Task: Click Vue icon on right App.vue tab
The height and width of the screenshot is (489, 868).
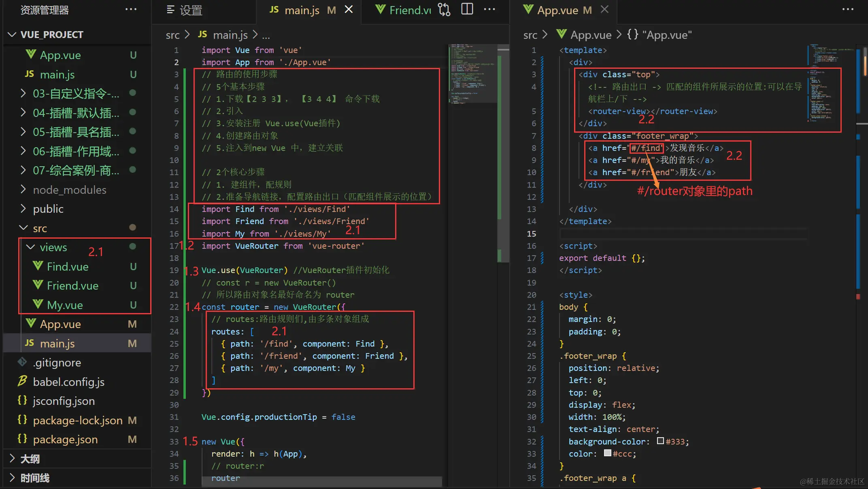Action: coord(528,9)
